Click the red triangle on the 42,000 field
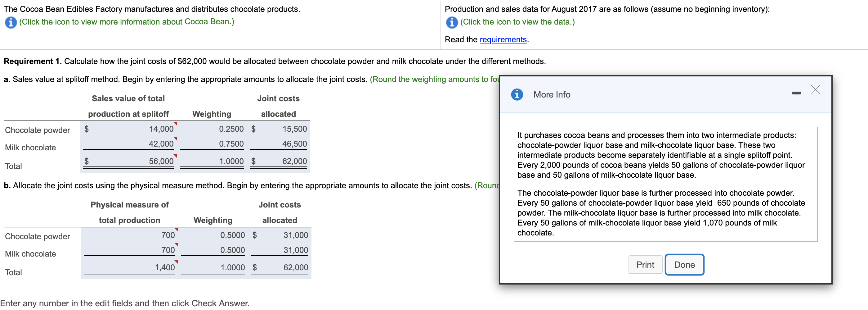 tap(175, 139)
